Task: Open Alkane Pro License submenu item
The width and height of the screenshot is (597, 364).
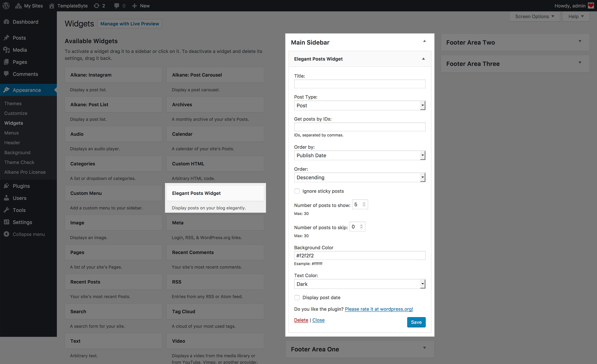Action: point(25,172)
